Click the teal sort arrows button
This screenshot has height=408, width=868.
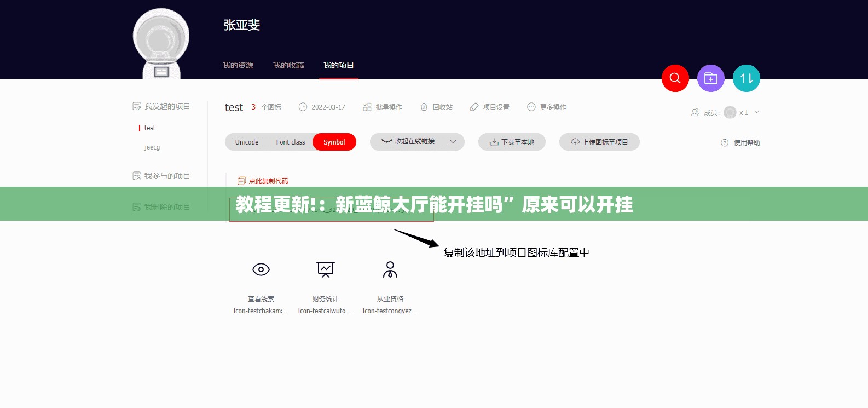tap(747, 78)
